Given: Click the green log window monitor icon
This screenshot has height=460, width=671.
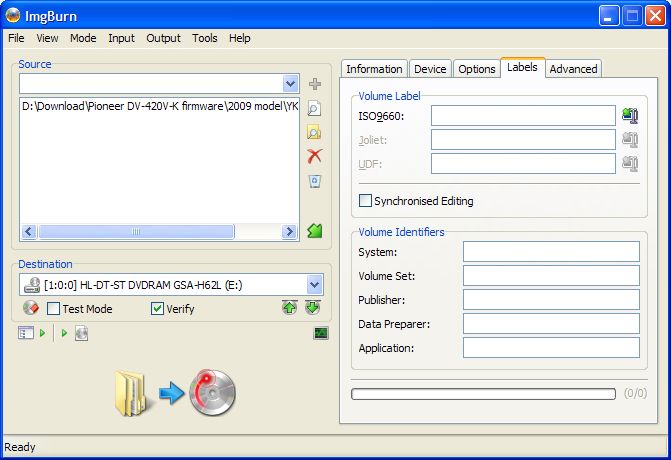Looking at the screenshot, I should (321, 333).
